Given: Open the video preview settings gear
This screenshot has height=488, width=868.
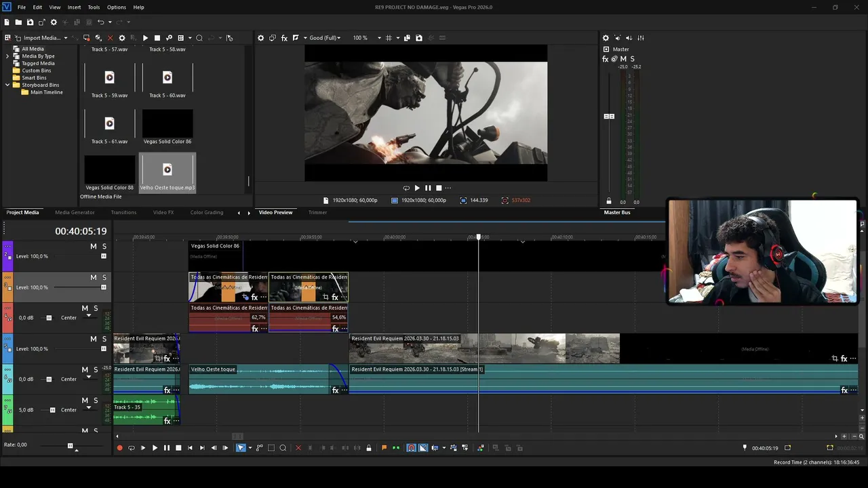Looking at the screenshot, I should 260,38.
